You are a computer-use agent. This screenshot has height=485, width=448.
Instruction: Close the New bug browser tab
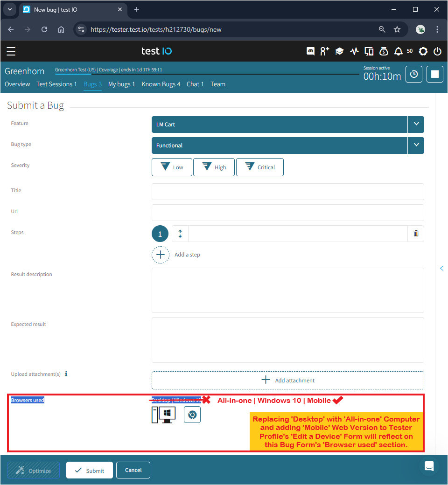tap(120, 9)
